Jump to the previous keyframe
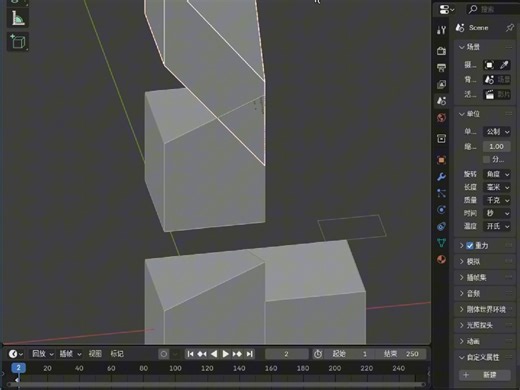520x390 pixels. point(202,354)
